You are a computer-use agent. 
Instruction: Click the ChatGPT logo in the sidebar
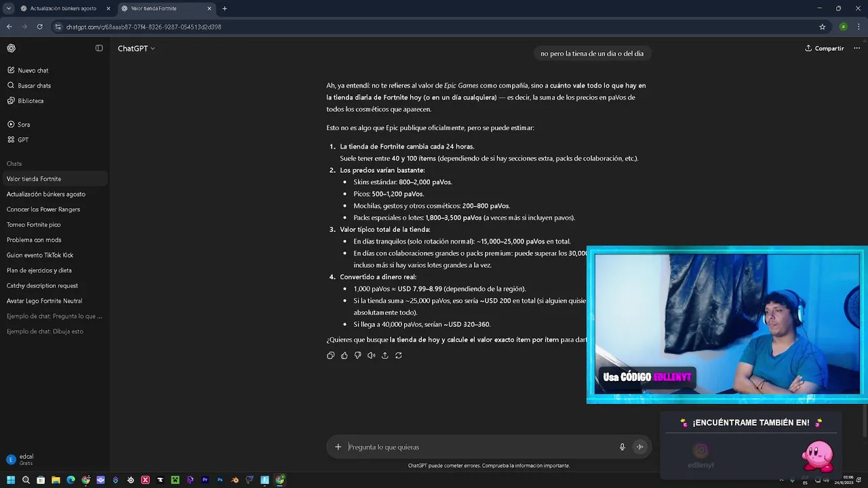pos(11,48)
